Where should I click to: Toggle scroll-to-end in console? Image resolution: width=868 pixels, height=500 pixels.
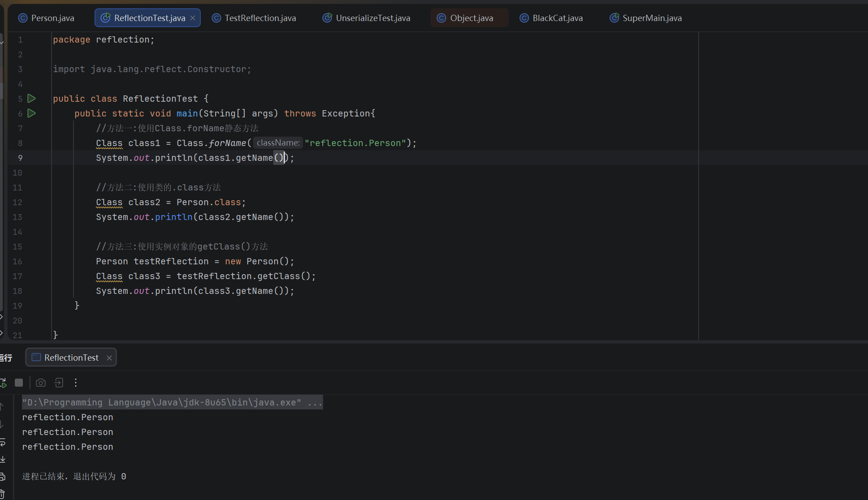[2, 459]
